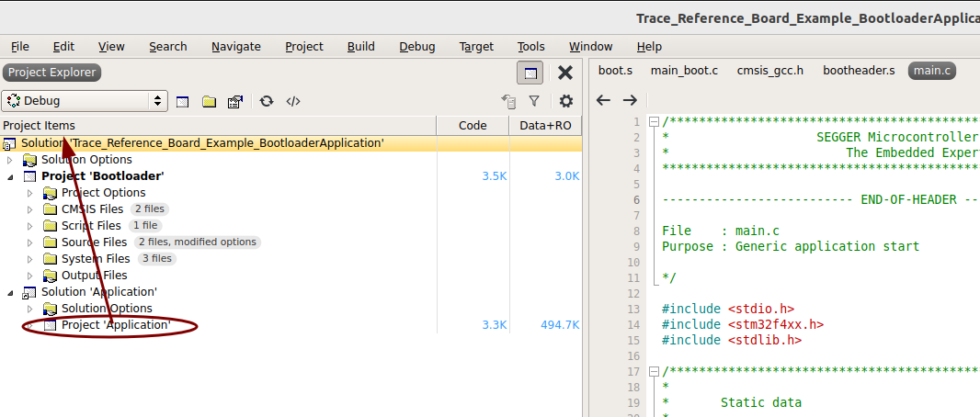Switch to the main_boot.c editor tab
The width and height of the screenshot is (980, 417).
click(684, 70)
